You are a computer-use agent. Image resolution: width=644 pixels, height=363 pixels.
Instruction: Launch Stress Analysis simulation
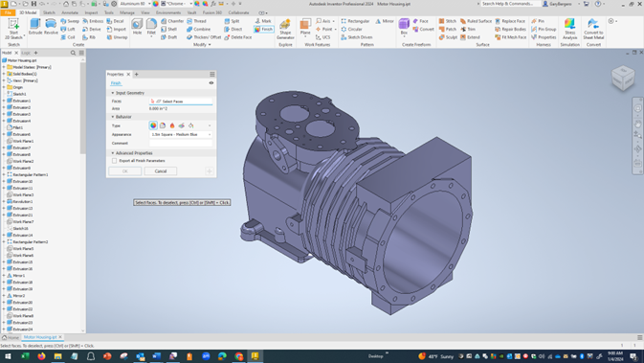point(569,29)
